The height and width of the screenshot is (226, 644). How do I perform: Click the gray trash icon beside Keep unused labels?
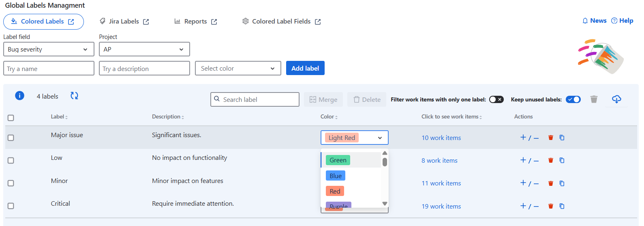tap(594, 99)
